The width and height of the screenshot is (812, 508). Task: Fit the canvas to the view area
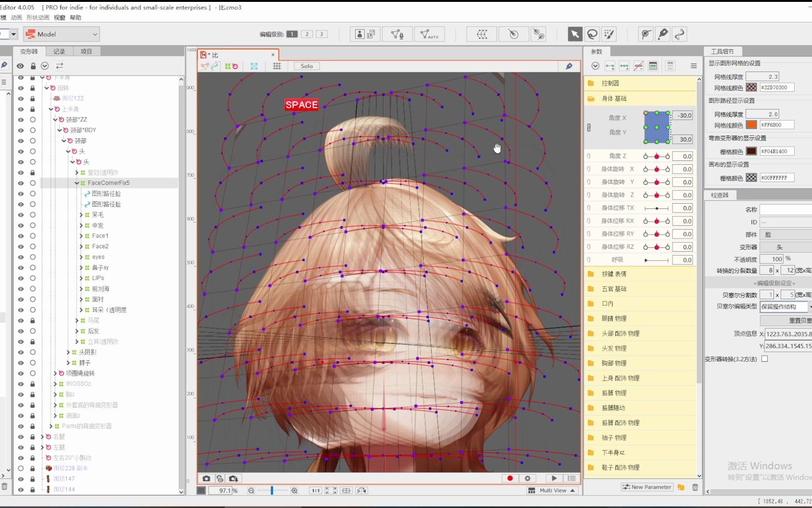tap(331, 491)
